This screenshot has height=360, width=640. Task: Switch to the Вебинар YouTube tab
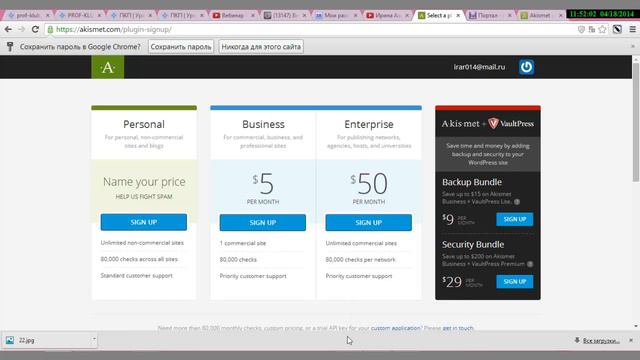click(234, 15)
